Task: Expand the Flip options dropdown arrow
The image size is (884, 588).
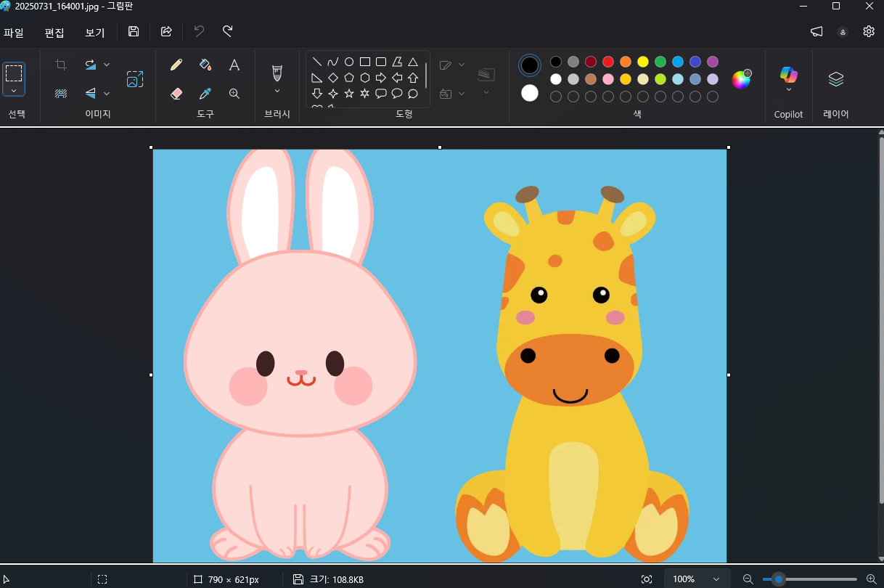Action: [107, 93]
